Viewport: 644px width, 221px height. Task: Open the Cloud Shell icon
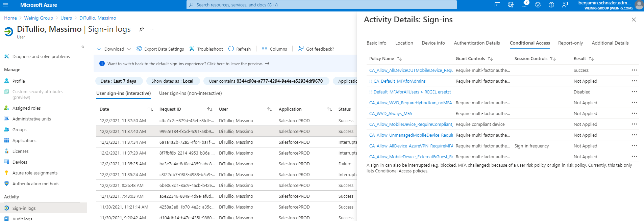coord(497,5)
